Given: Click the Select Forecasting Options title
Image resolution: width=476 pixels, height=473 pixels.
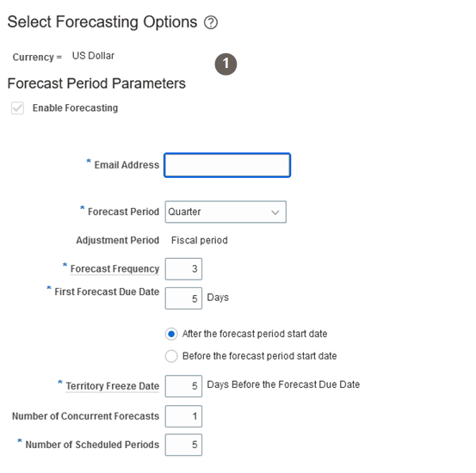Looking at the screenshot, I should 102,22.
